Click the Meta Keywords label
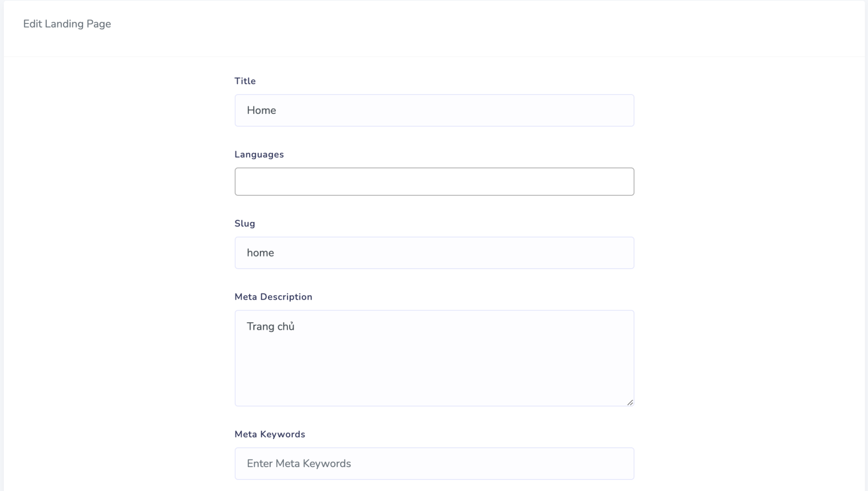The width and height of the screenshot is (868, 491). pyautogui.click(x=270, y=434)
